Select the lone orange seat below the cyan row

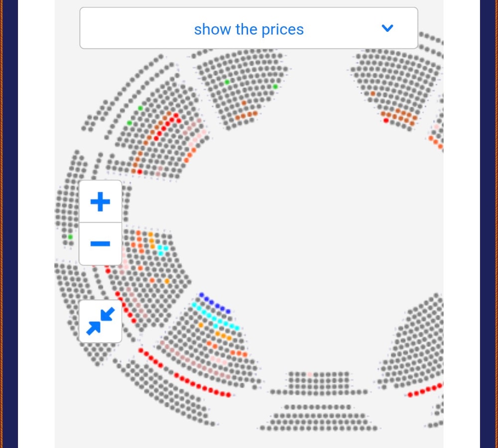click(201, 325)
